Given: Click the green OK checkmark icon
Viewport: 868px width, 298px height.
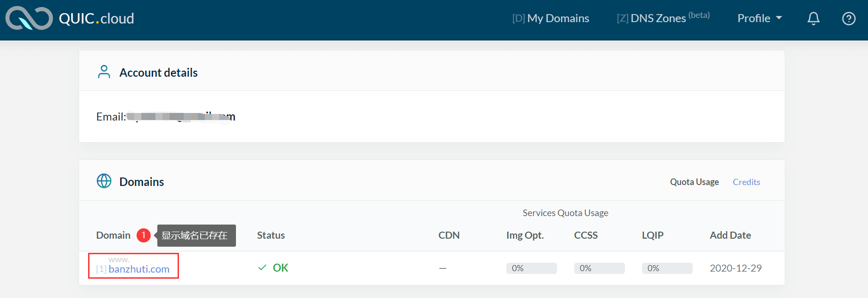Looking at the screenshot, I should point(262,268).
